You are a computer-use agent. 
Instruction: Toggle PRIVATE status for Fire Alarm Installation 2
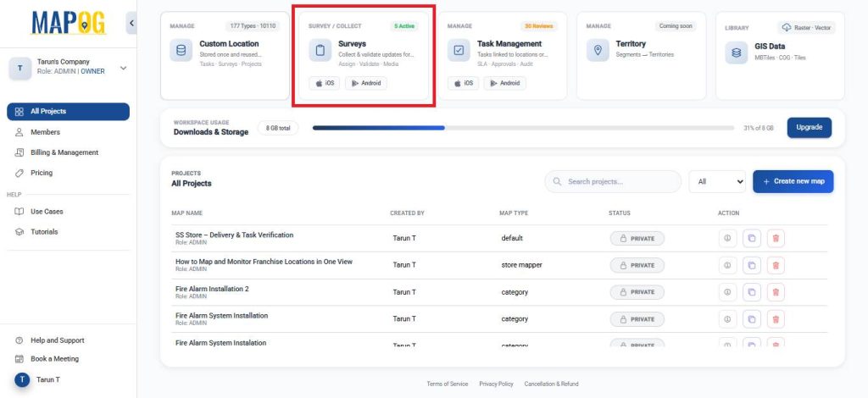tap(637, 292)
